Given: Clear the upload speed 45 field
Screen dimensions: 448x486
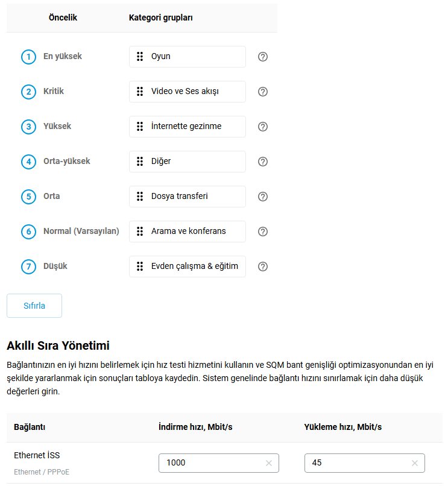Looking at the screenshot, I should coord(414,463).
